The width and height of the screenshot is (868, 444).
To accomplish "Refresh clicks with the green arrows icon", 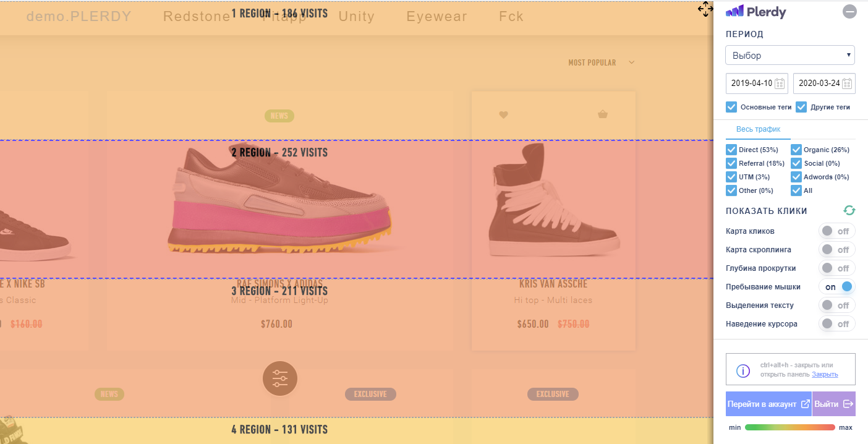I will 849,211.
